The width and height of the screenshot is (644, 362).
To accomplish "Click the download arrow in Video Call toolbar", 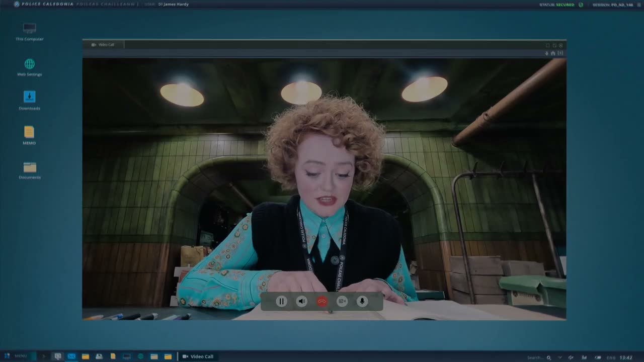I will click(547, 53).
